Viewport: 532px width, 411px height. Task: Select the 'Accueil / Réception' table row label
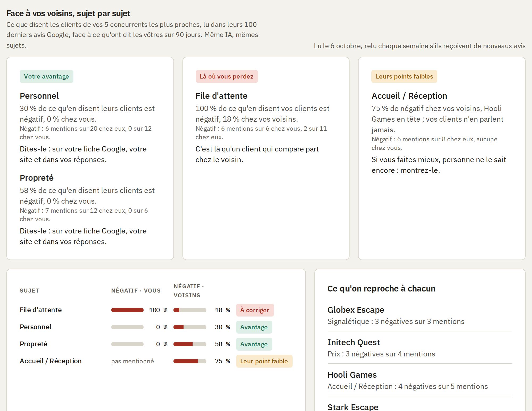point(51,361)
